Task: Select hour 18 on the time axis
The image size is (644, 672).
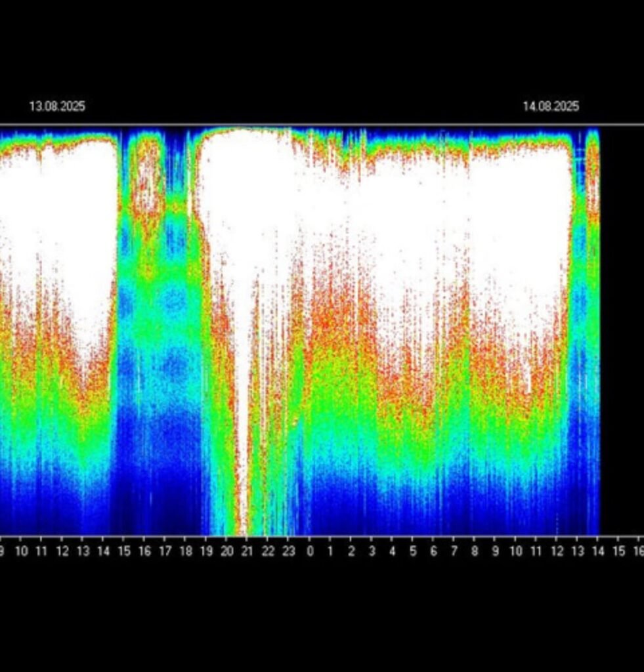Action: [186, 551]
